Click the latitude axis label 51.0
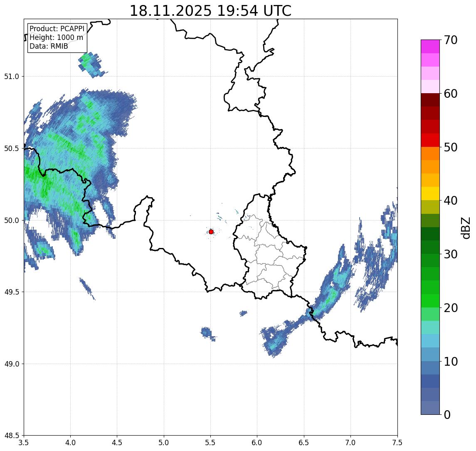 pyautogui.click(x=12, y=76)
